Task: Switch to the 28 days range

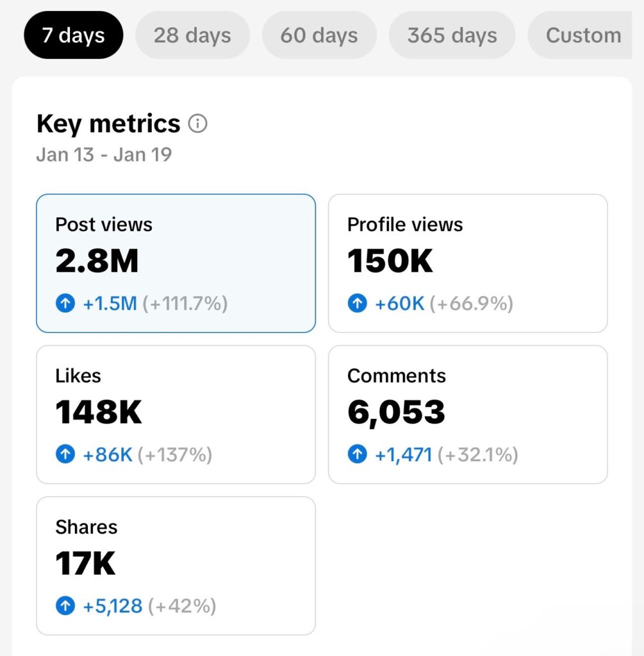Action: 192,35
